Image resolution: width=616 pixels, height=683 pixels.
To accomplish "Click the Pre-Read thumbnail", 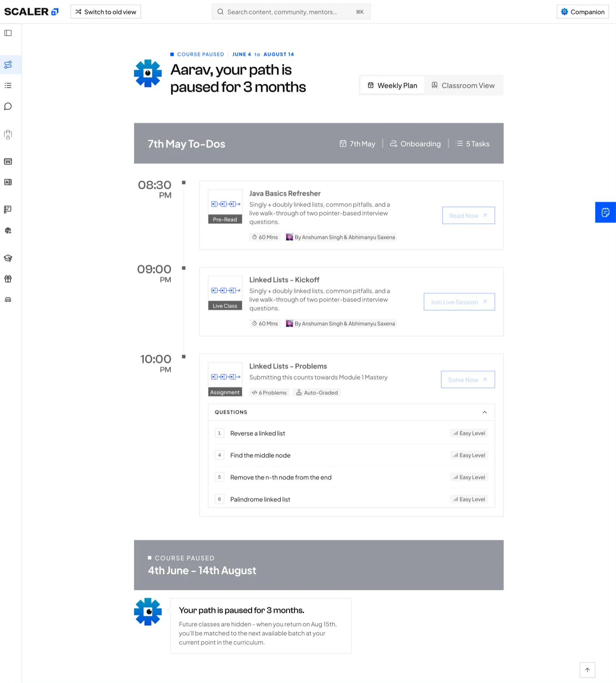I will tap(225, 207).
